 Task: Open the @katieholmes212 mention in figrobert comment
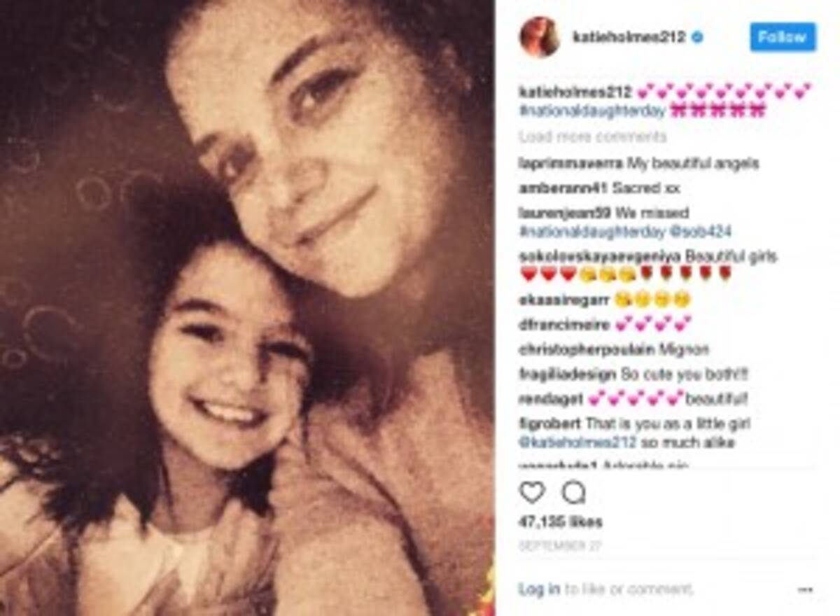[577, 442]
